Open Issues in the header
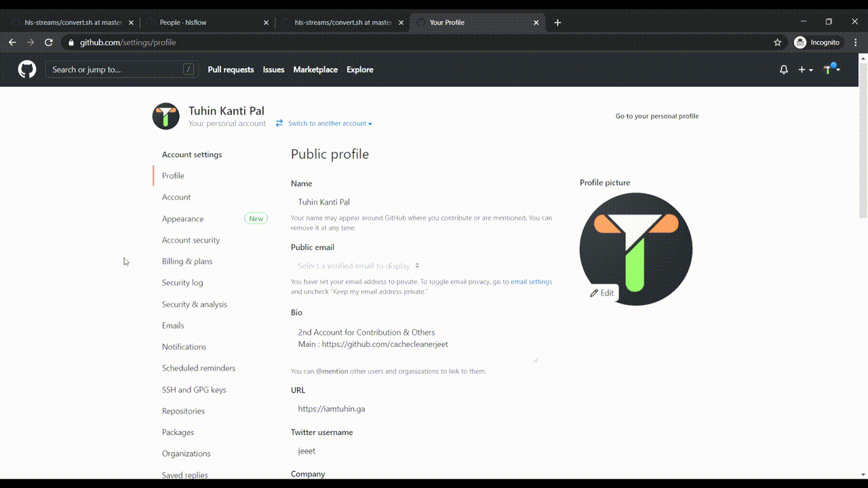The width and height of the screenshot is (868, 488). (x=273, y=70)
